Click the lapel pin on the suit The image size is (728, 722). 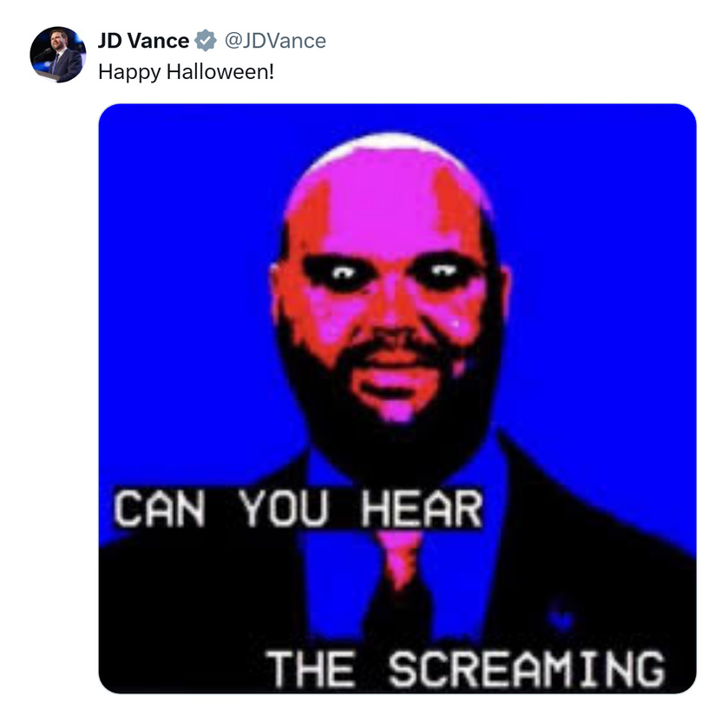(561, 615)
